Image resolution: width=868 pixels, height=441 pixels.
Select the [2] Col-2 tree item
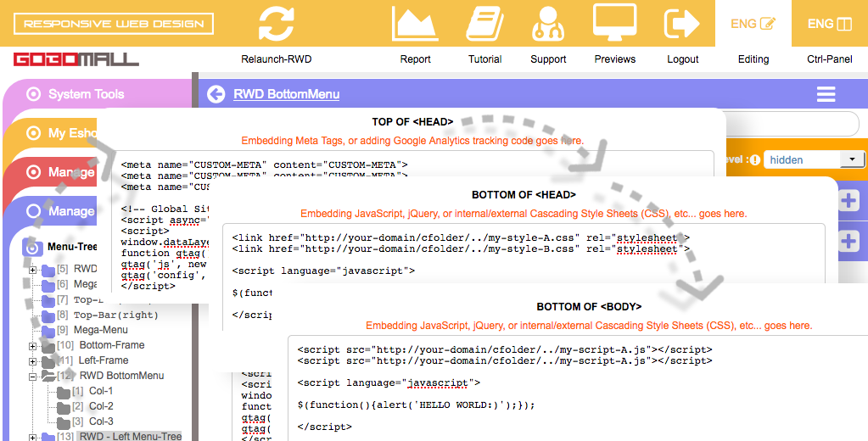coord(92,406)
